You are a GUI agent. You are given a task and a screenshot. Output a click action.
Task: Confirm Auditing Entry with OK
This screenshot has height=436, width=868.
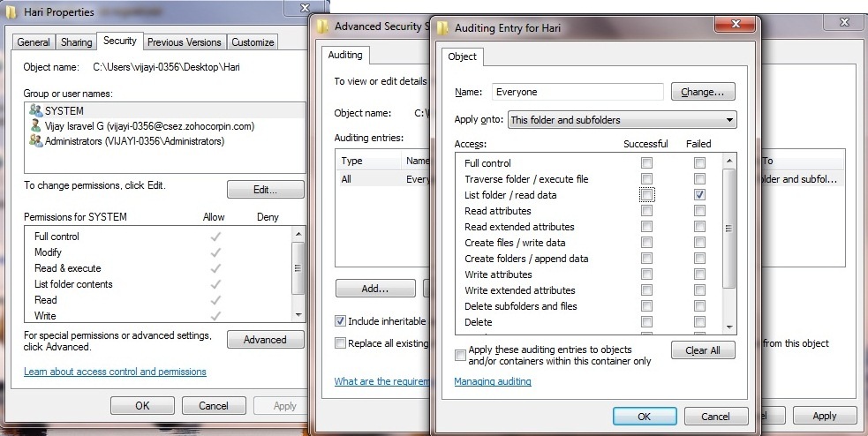click(645, 416)
